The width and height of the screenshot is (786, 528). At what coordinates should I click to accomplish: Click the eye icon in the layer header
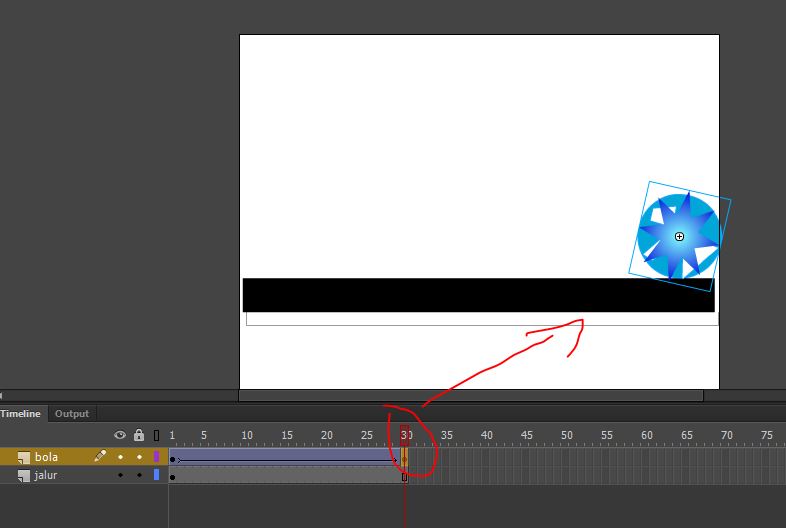pos(120,435)
